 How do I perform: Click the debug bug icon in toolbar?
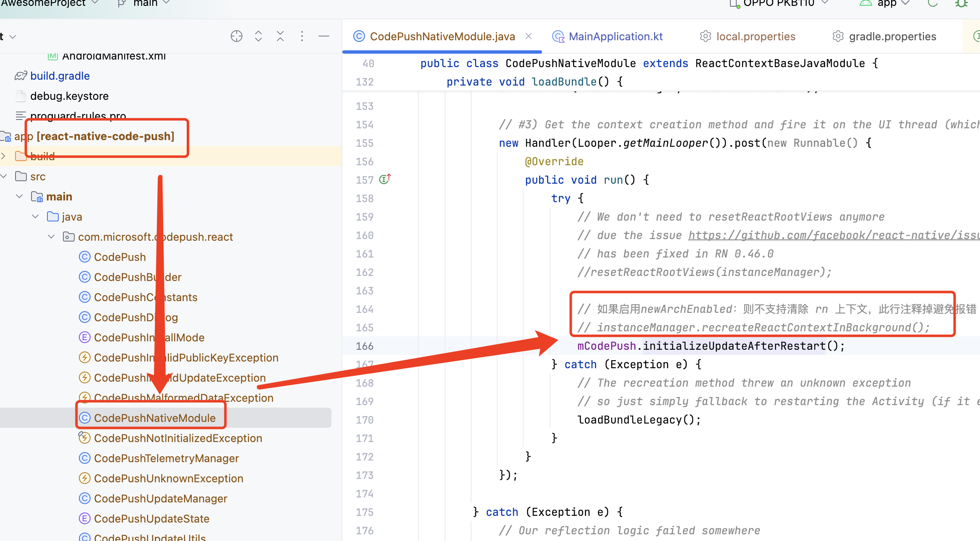tap(961, 3)
